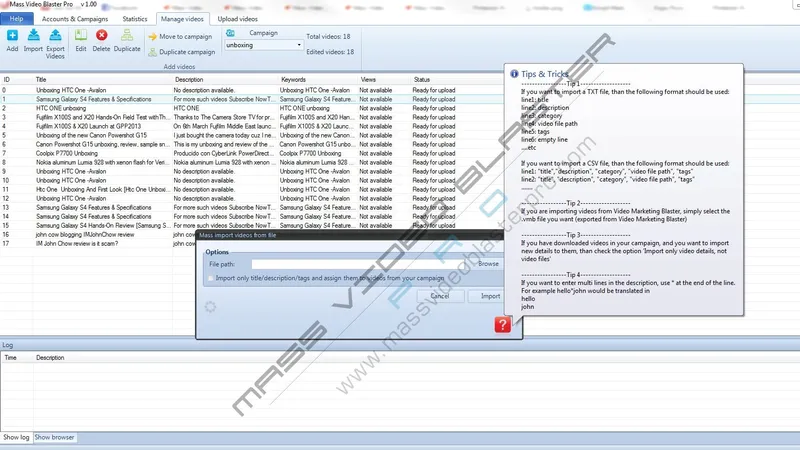The width and height of the screenshot is (800, 450).
Task: Select the Manage videos tab
Action: click(182, 19)
